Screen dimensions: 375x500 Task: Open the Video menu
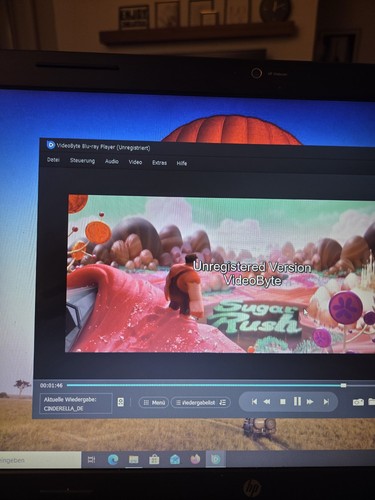(x=135, y=162)
